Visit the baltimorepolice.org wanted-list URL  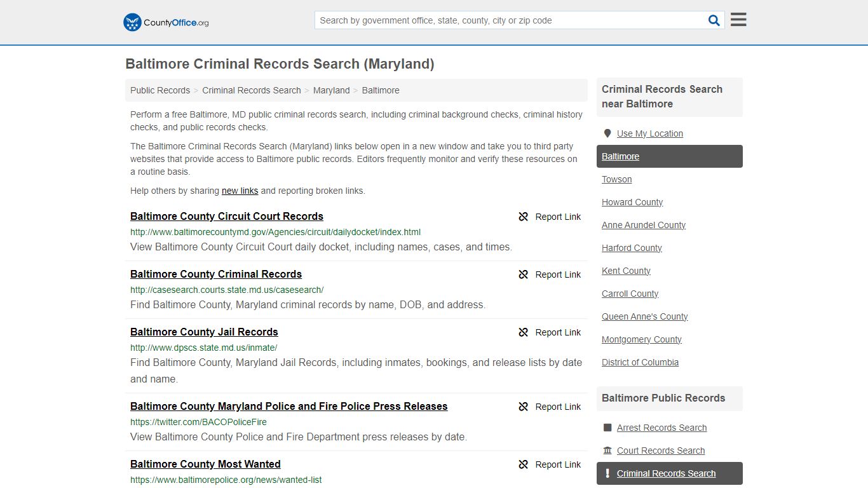point(226,480)
